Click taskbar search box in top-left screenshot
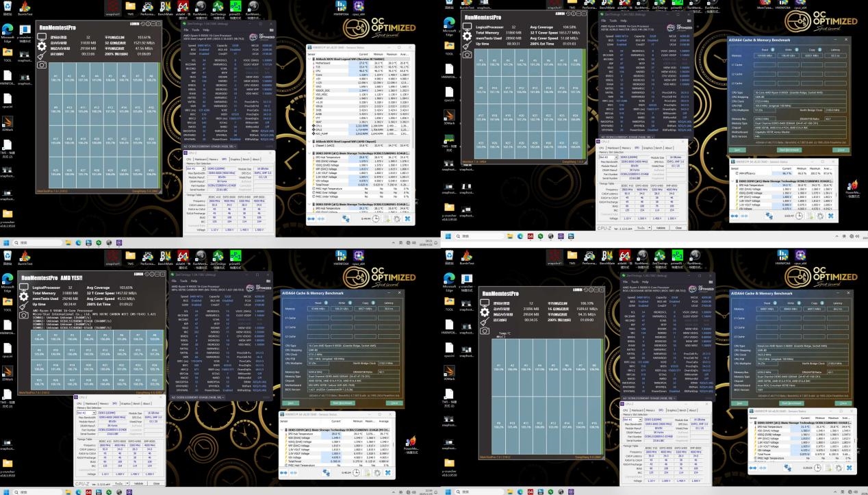Screen dimensions: 868x495 pos(36,242)
